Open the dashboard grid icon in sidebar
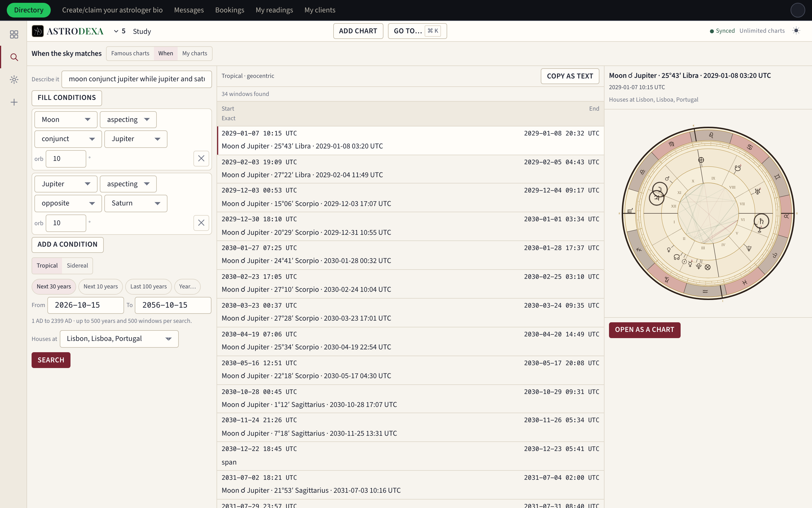 point(14,34)
